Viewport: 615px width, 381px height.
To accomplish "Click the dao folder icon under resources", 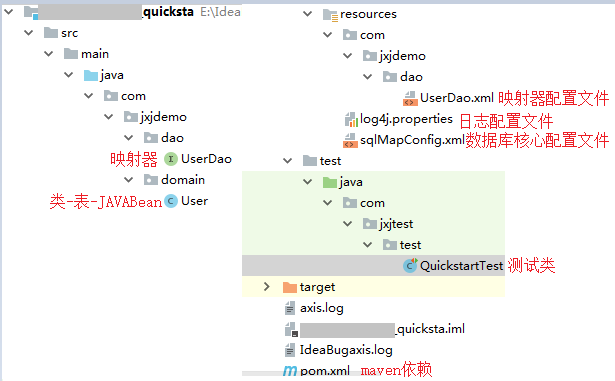I will tap(390, 77).
